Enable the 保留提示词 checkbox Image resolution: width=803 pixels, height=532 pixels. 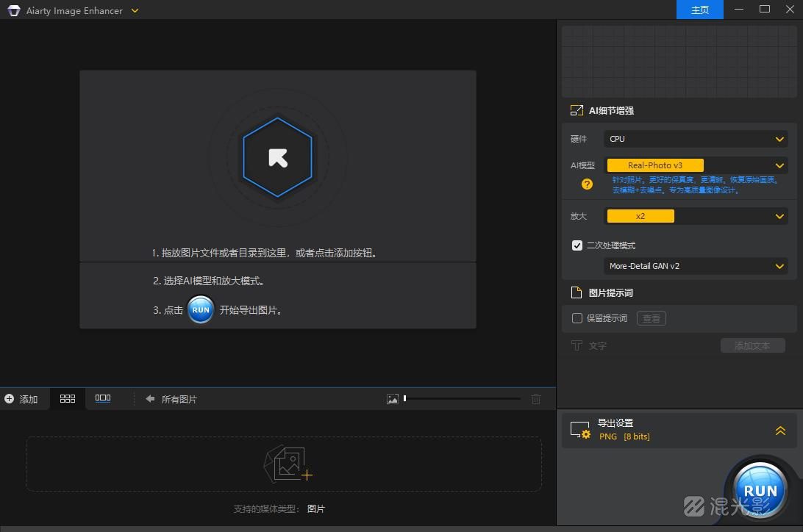point(577,318)
